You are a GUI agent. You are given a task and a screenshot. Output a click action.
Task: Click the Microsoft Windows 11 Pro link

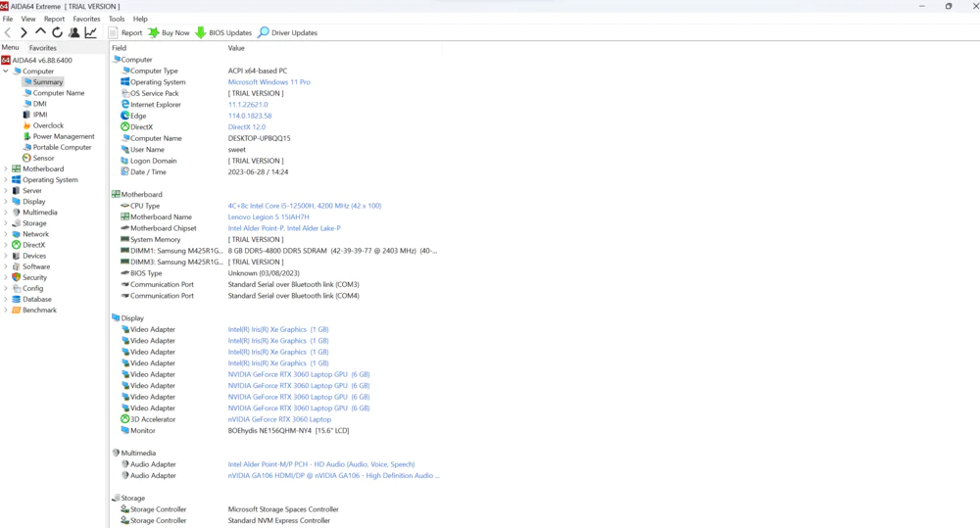click(x=269, y=82)
